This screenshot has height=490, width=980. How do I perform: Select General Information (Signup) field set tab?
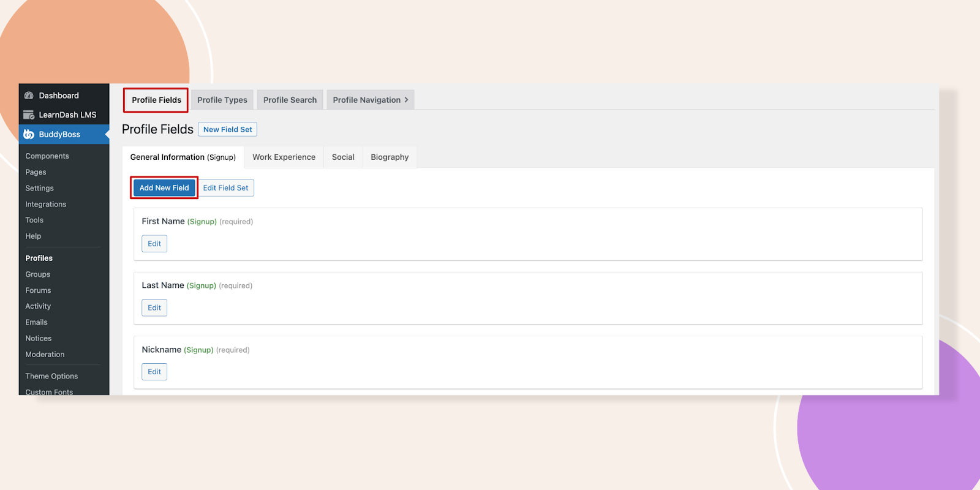[183, 157]
